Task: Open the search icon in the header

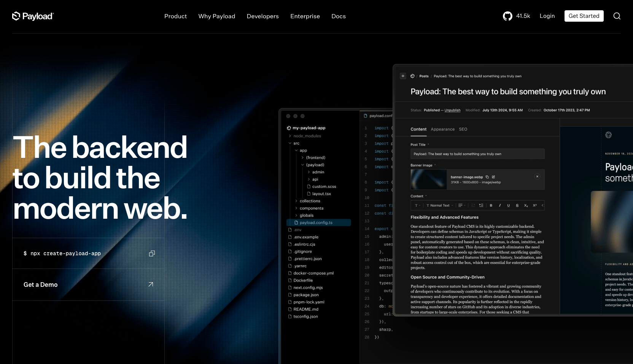Action: tap(617, 16)
